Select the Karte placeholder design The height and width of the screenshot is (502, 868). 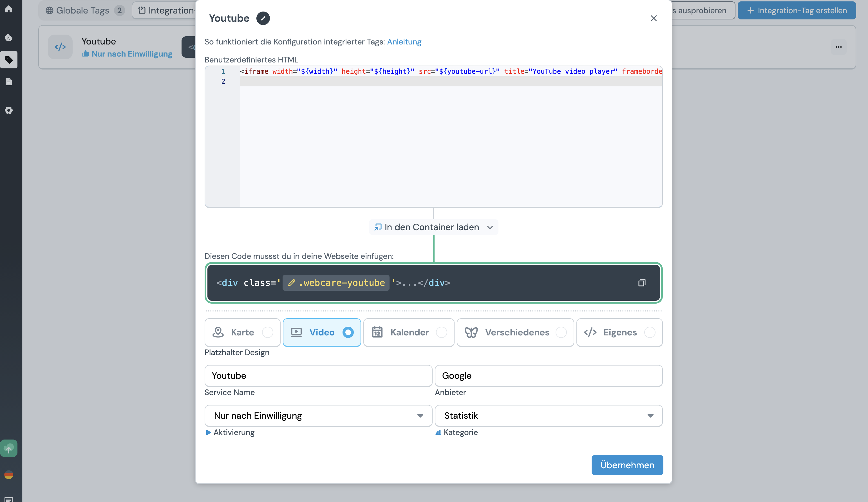242,332
